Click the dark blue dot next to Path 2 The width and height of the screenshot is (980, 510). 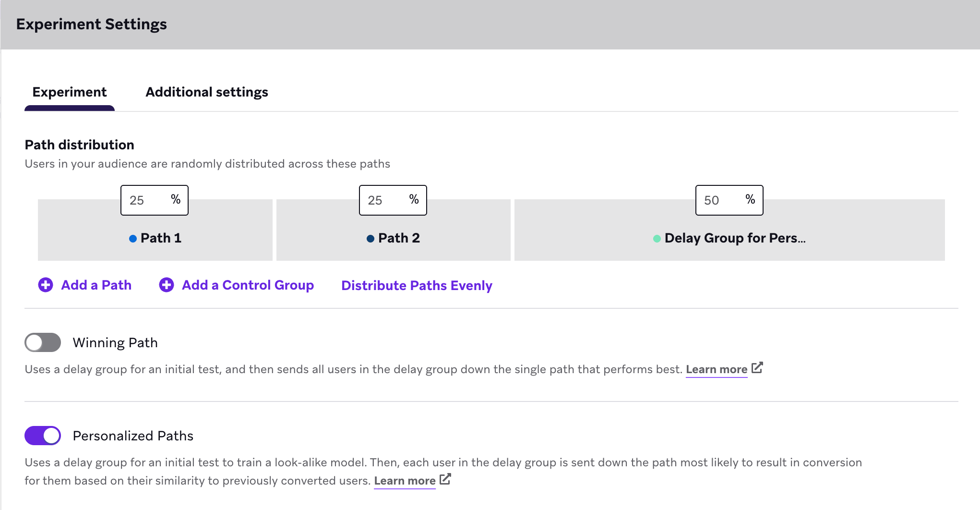370,239
